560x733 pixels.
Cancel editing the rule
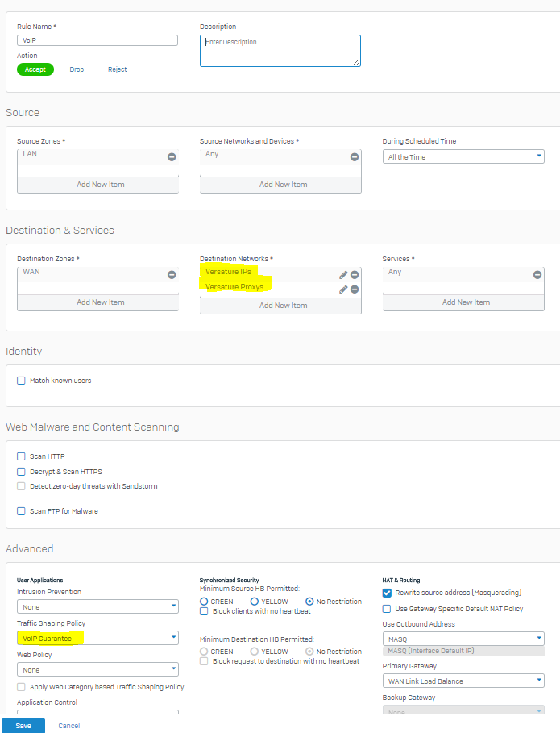(69, 726)
